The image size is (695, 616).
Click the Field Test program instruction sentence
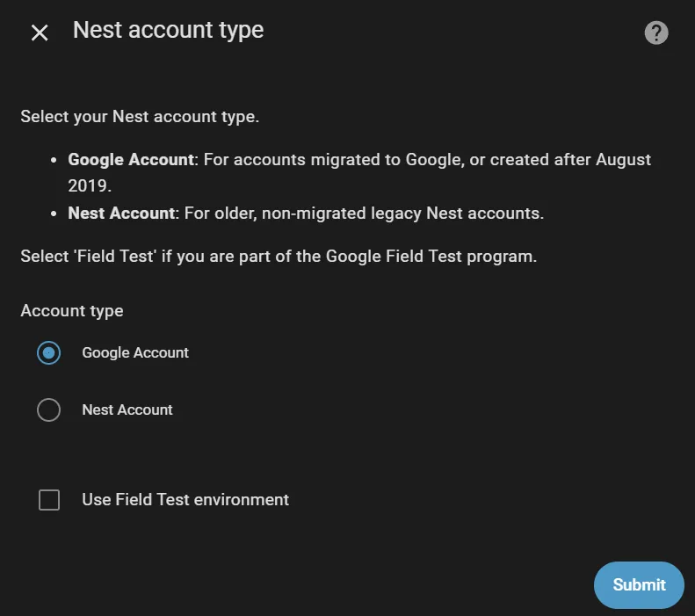point(279,257)
